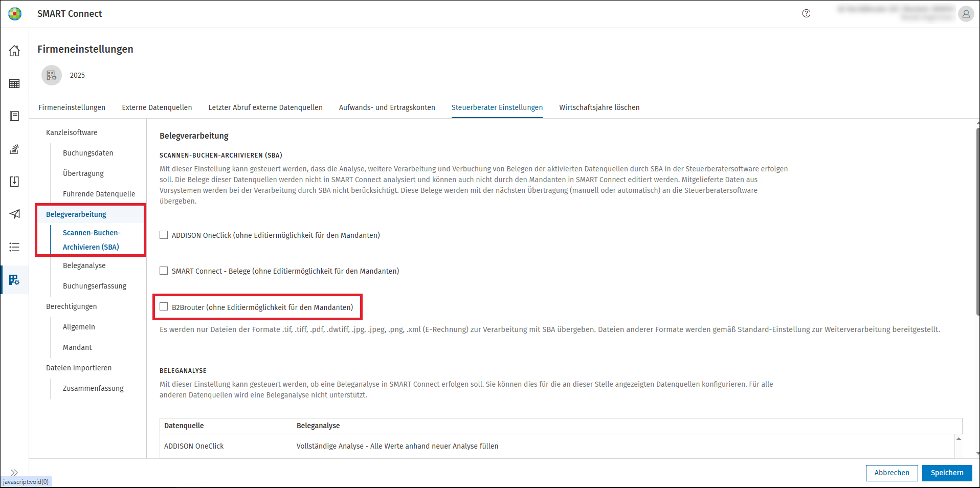This screenshot has width=980, height=488.
Task: Expand sidebar with double chevron icon
Action: point(14,472)
